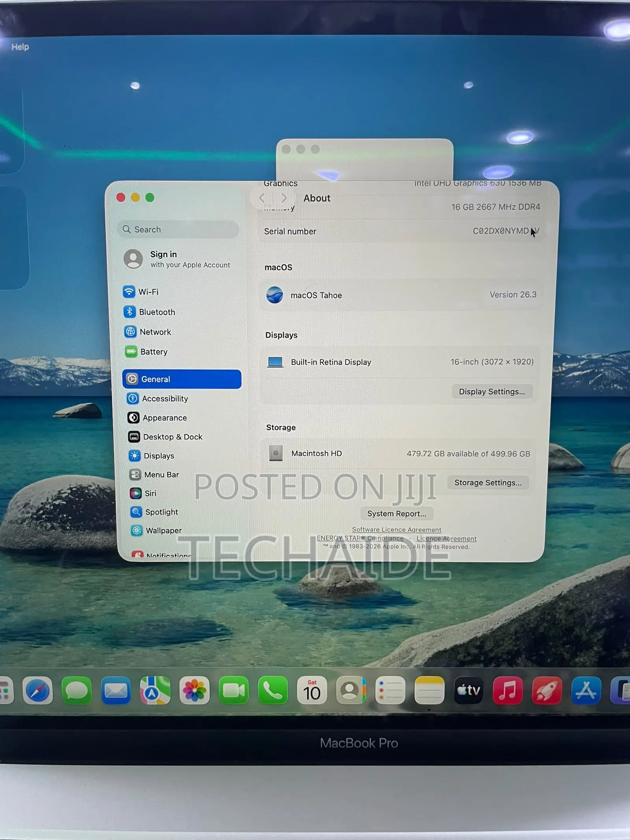Click serial number C02DX0NYMD value
The height and width of the screenshot is (840, 630).
click(506, 231)
